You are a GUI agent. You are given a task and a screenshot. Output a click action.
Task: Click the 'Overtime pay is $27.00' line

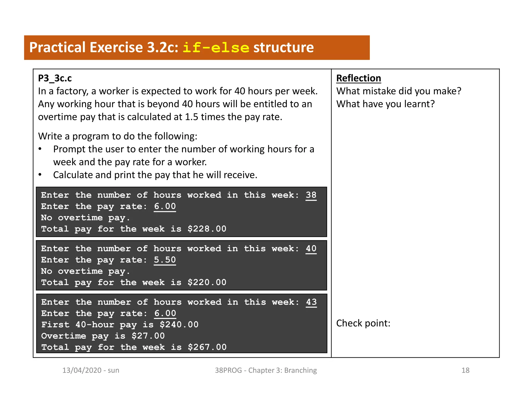coord(103,336)
